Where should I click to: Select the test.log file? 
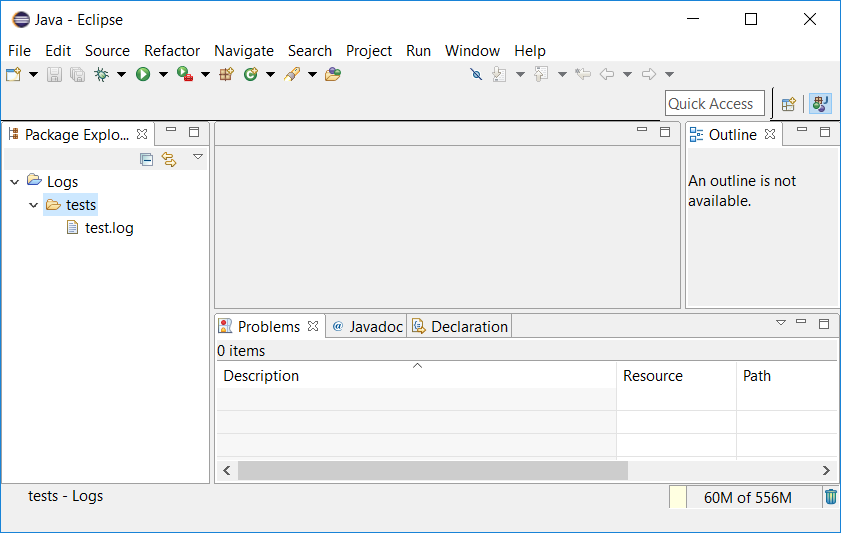pos(108,228)
